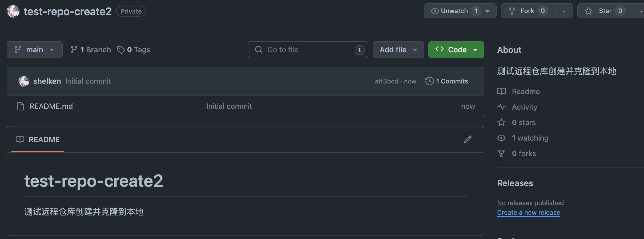
Task: Open the main branch selector dropdown
Action: (35, 50)
